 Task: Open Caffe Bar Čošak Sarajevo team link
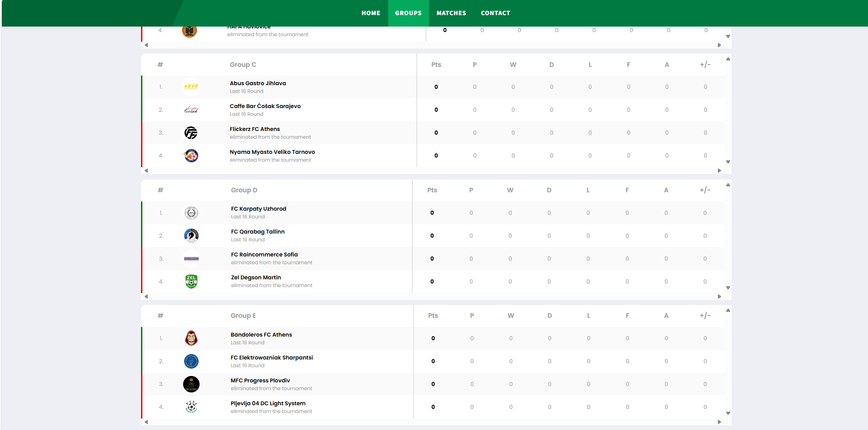tap(265, 106)
